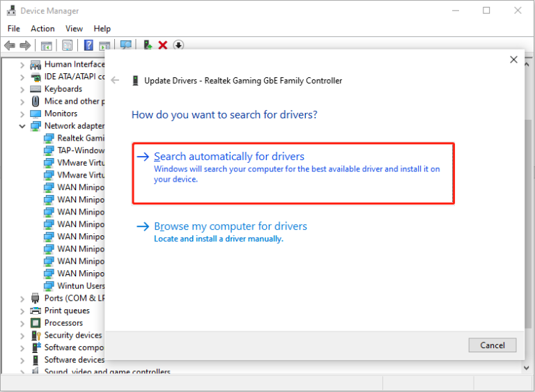Viewport: 535px width, 392px height.
Task: Click the Realtek Gaming adapter icon in tree
Action: (x=49, y=138)
